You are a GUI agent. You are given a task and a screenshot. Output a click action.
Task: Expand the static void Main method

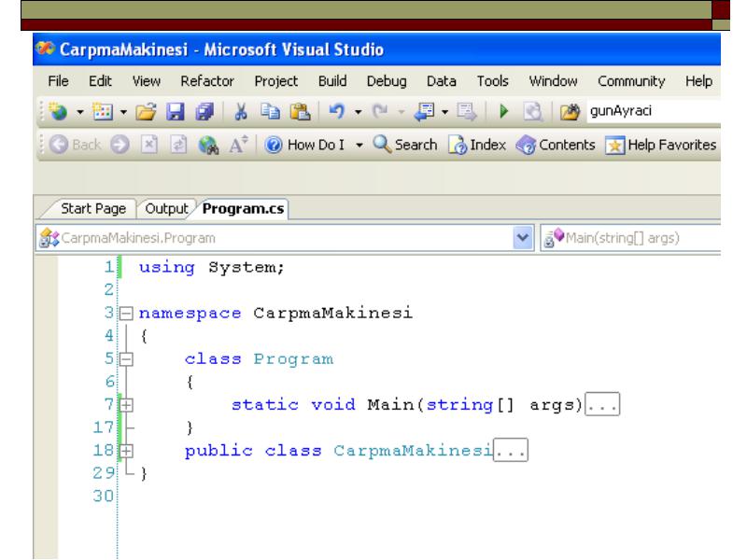point(126,405)
